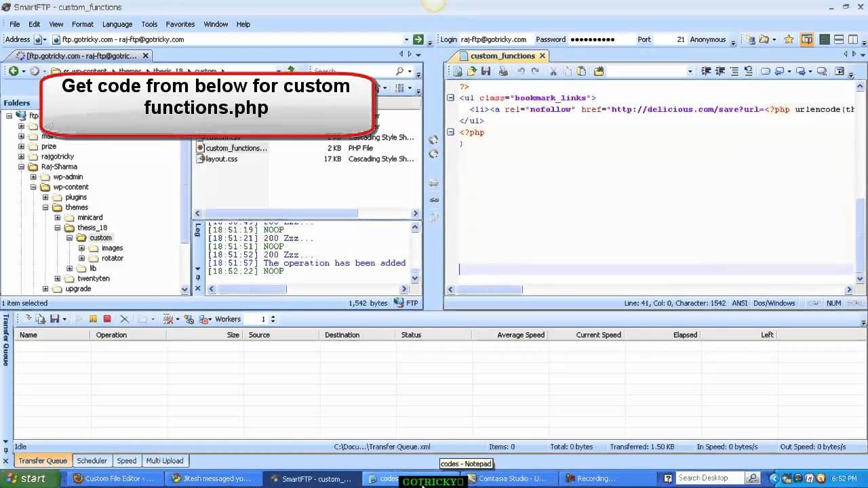Screen dimensions: 868x488
Task: Click the Open file icon in editor toolbar
Action: (x=472, y=71)
